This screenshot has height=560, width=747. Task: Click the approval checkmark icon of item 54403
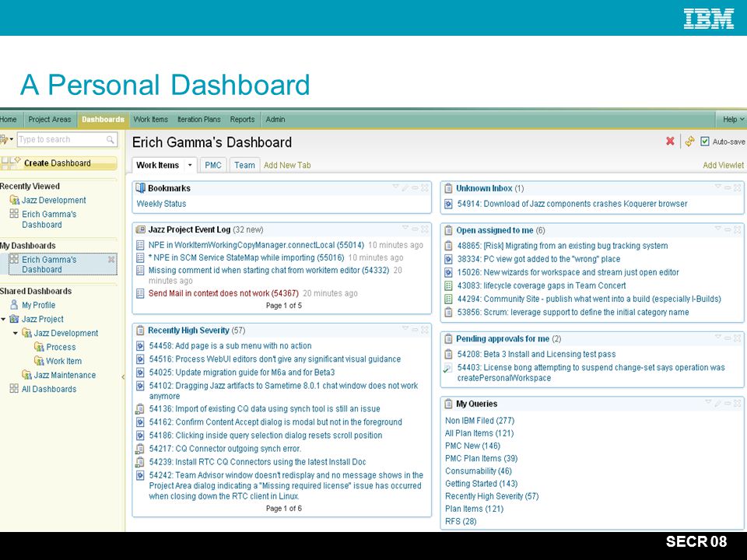448,368
